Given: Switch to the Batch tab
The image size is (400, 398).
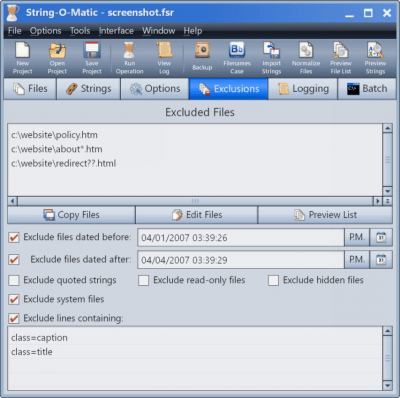Looking at the screenshot, I should [367, 89].
